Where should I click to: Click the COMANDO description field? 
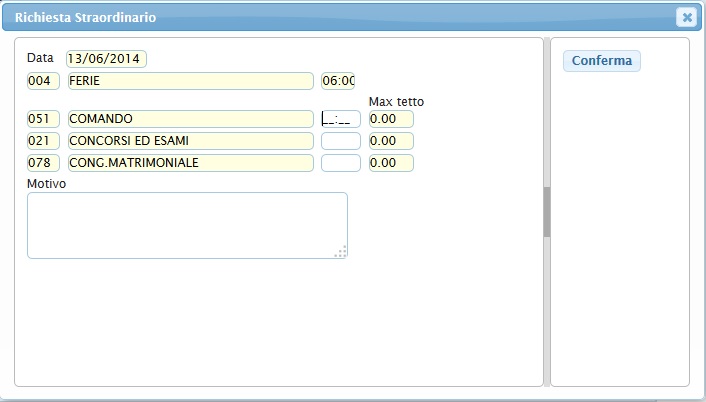(190, 119)
